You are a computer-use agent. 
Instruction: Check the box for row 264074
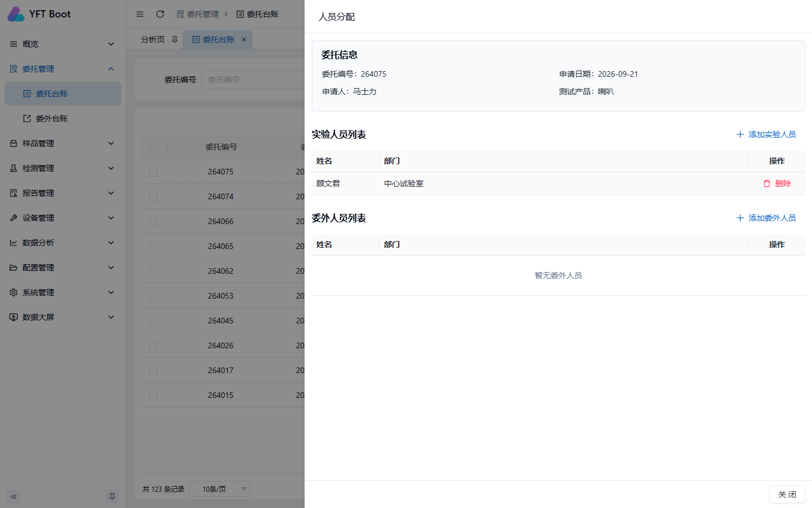[153, 197]
